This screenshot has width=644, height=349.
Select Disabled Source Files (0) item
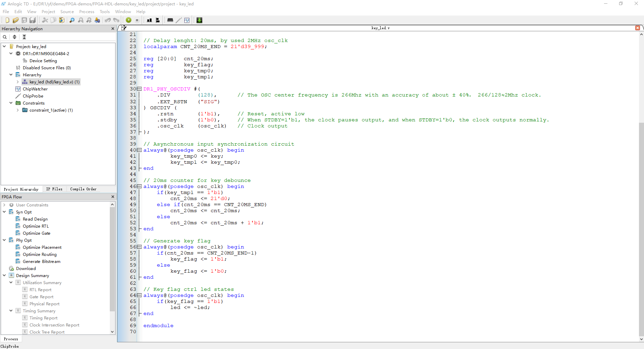[x=47, y=68]
